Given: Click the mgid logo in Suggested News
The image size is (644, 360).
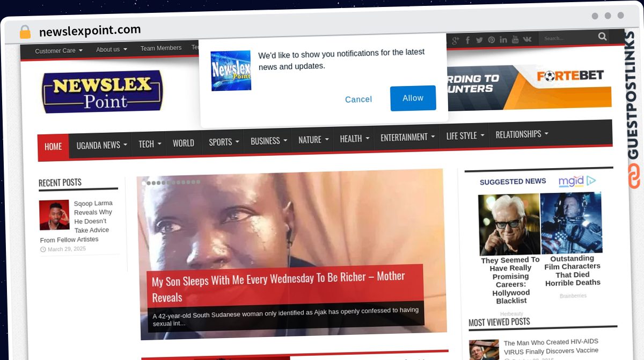Looking at the screenshot, I should click(x=577, y=181).
